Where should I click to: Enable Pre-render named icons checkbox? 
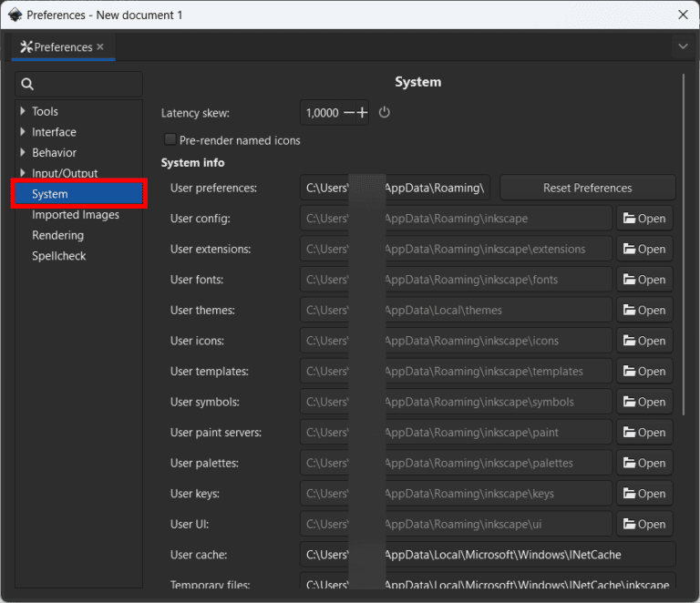click(170, 140)
